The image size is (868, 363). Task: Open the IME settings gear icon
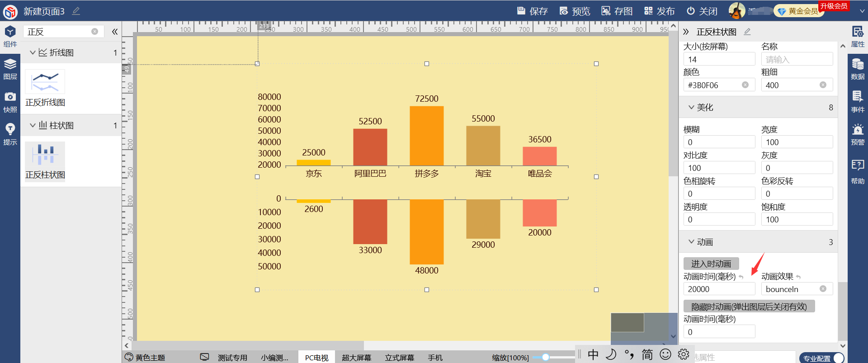[684, 354]
